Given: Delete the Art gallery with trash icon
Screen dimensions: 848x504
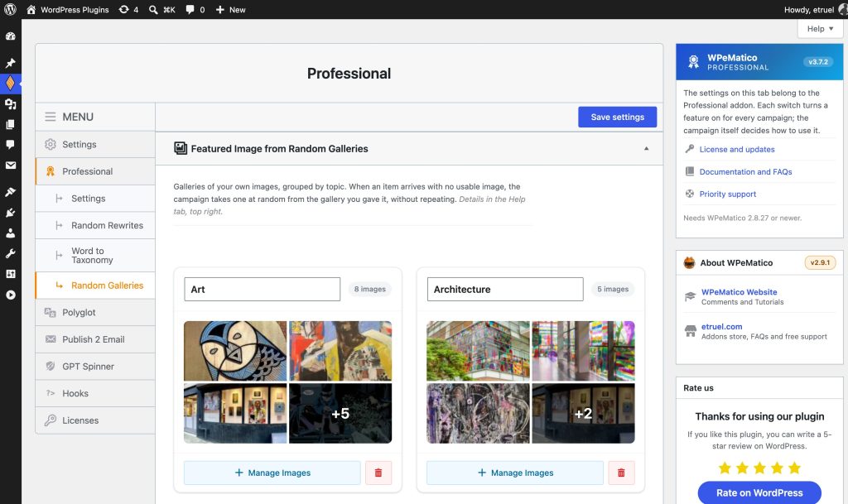Looking at the screenshot, I should coord(378,473).
